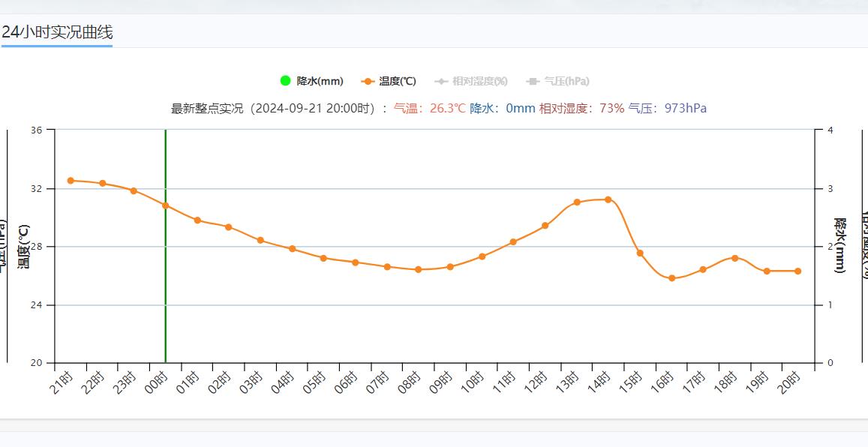Show the 气压(hPa) series via legend label
Viewport: 868px width, 447px height.
click(566, 81)
